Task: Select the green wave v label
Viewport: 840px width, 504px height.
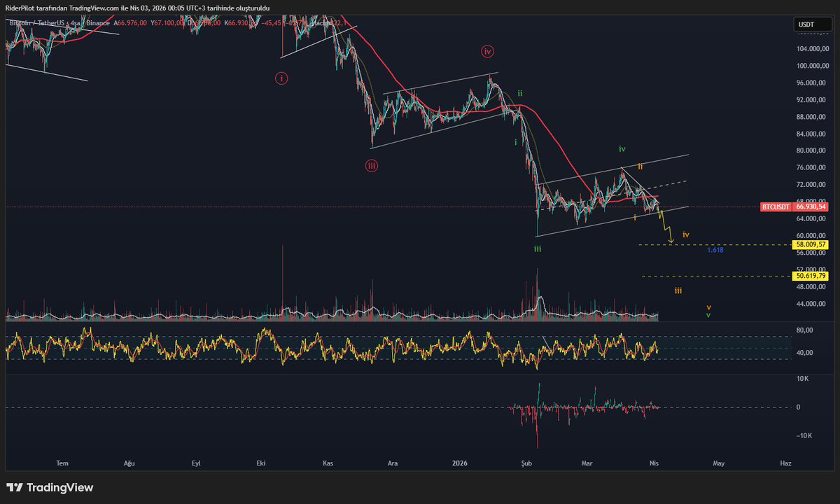Action: pyautogui.click(x=708, y=315)
